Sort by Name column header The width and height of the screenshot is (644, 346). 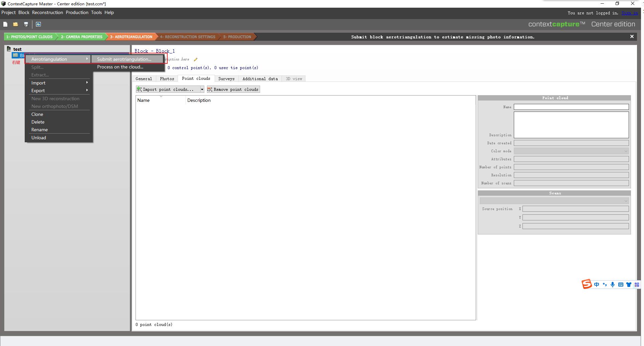(161, 100)
